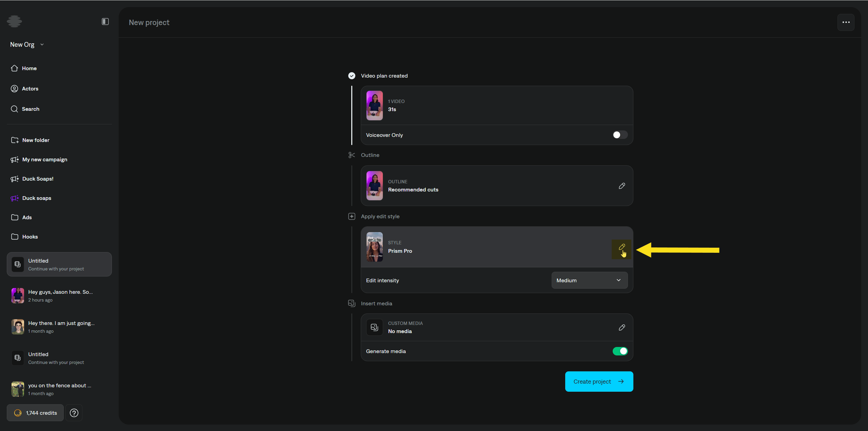
Task: Click the No media label
Action: click(400, 331)
